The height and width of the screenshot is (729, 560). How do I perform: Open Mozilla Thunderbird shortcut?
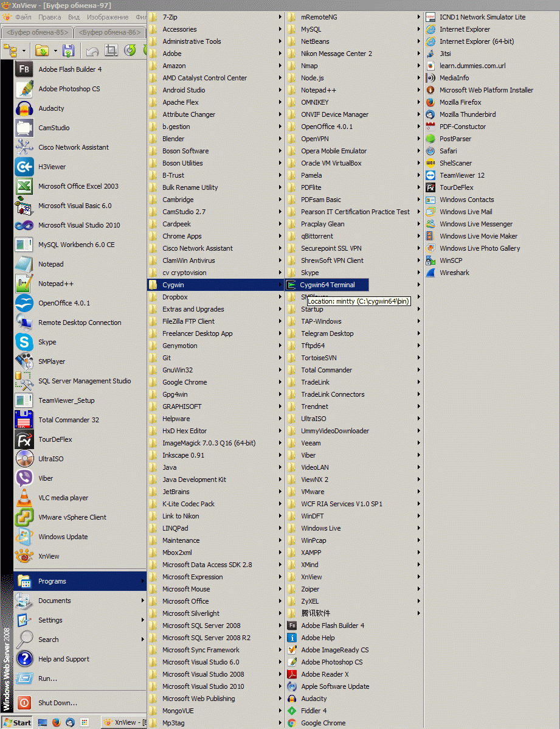[491, 114]
